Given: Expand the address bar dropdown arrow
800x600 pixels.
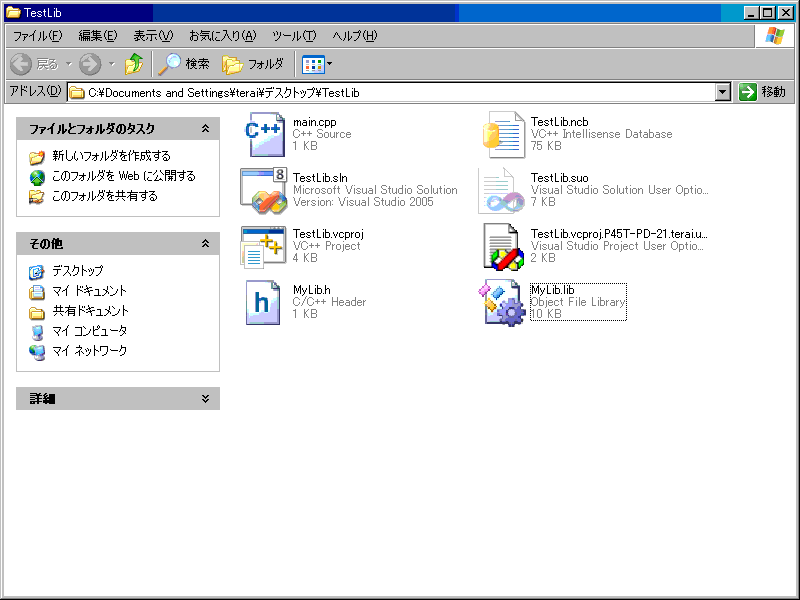Looking at the screenshot, I should (723, 92).
